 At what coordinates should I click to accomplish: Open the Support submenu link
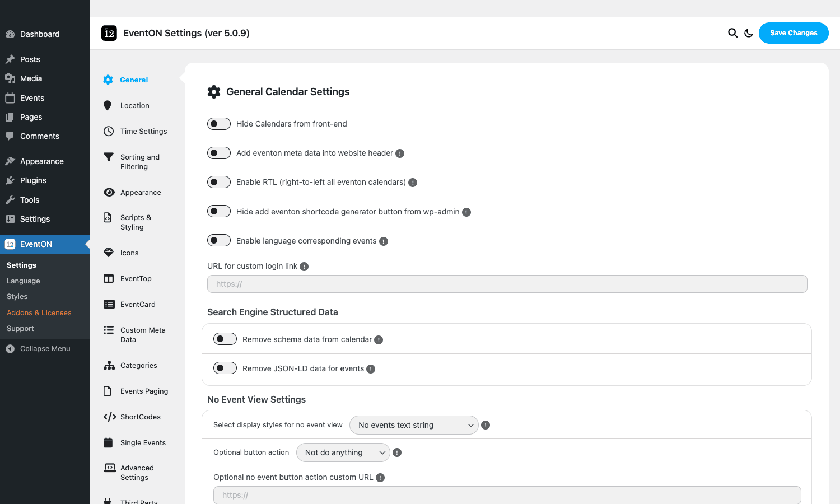[20, 329]
